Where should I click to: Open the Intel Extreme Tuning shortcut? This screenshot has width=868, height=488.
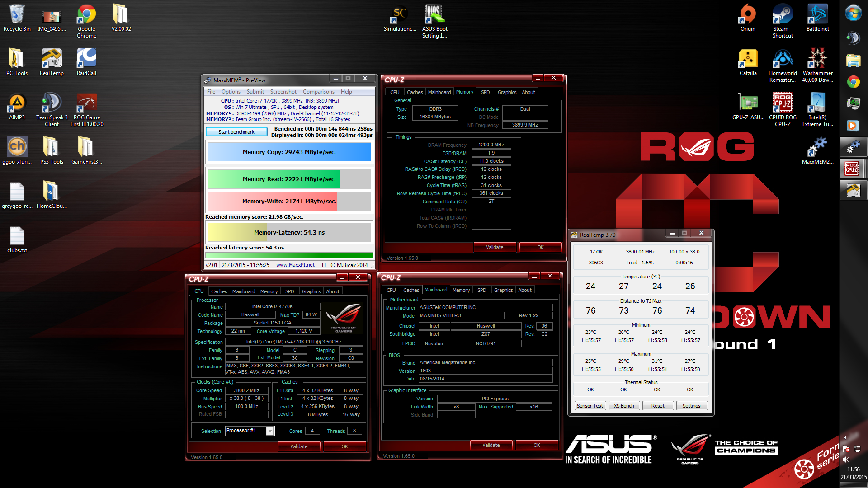click(x=817, y=110)
